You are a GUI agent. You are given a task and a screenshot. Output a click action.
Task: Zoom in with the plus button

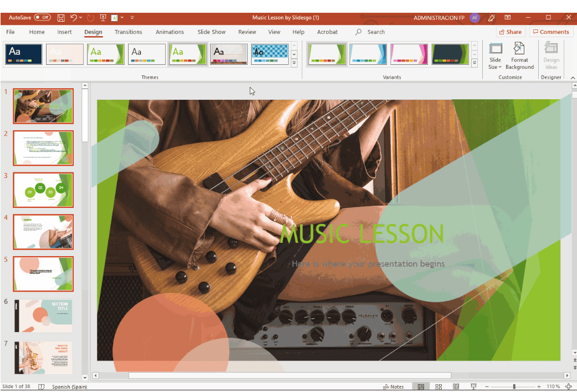tap(539, 386)
